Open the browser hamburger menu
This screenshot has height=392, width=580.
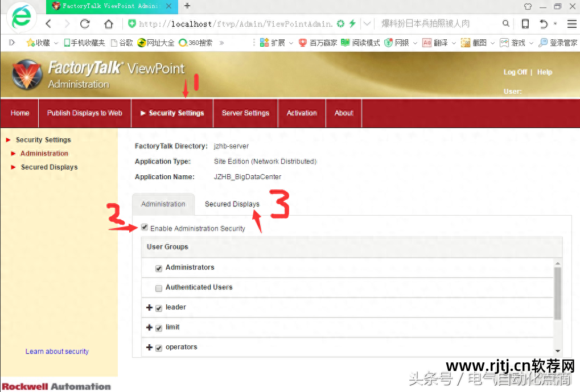(x=572, y=24)
